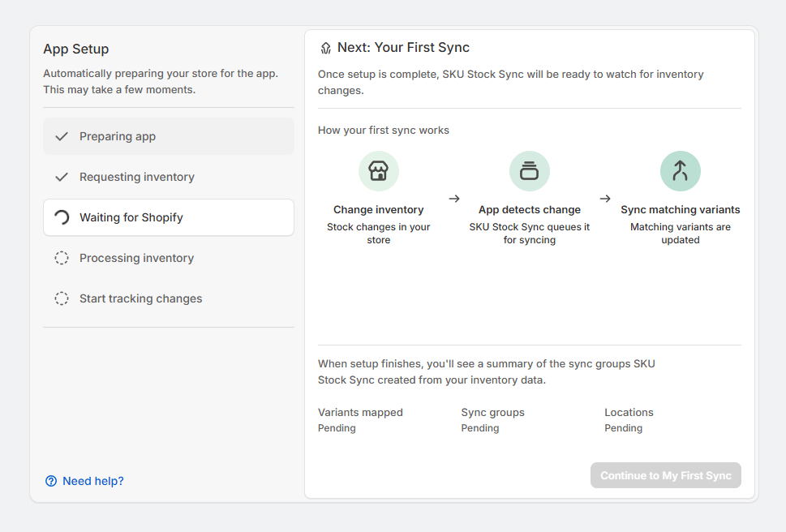Viewport: 786px width, 532px height.
Task: Click the Pending value under Sync groups
Action: tap(480, 428)
